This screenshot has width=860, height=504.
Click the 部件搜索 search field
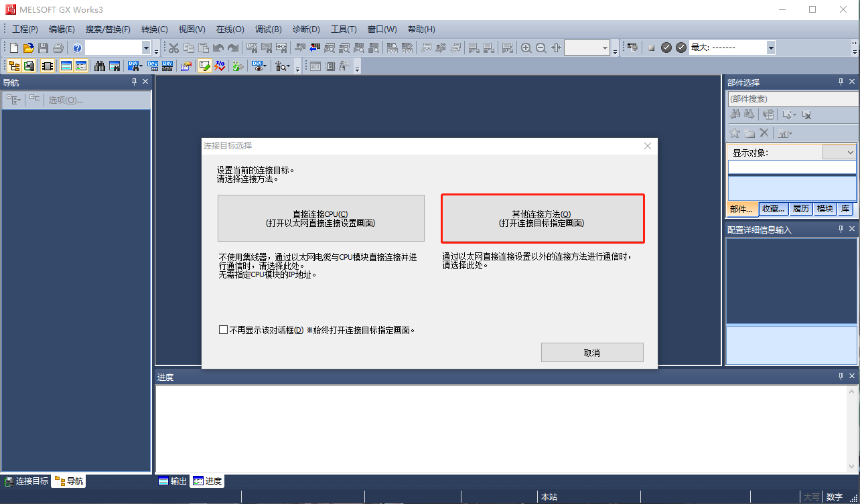(792, 98)
